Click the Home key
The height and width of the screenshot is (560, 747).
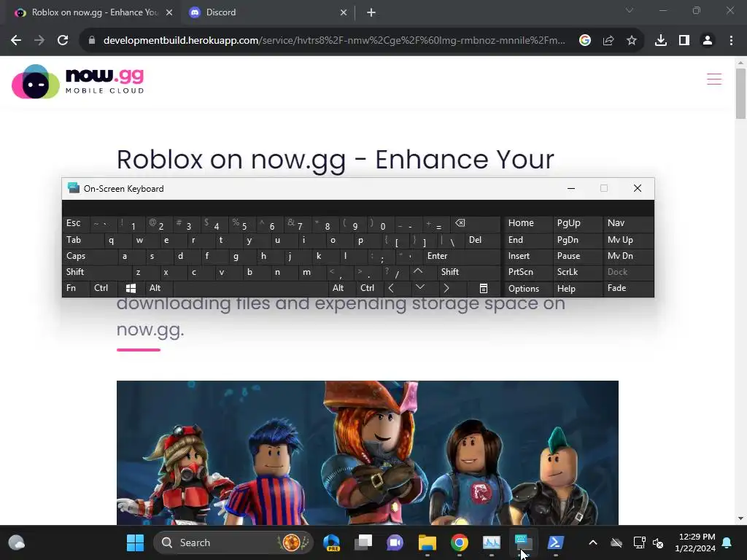tap(528, 223)
